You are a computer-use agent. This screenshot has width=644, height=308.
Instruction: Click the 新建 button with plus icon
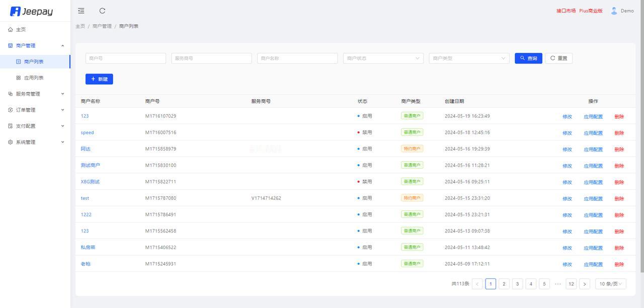pos(99,79)
